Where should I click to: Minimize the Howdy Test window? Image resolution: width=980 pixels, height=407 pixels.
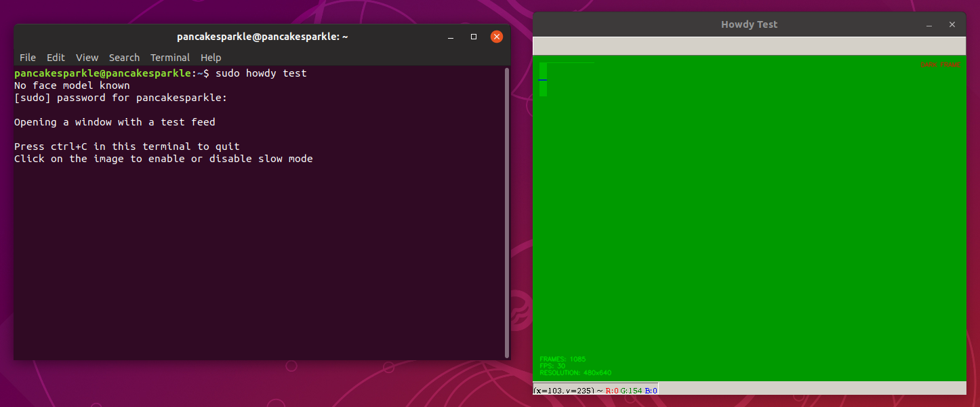tap(928, 24)
